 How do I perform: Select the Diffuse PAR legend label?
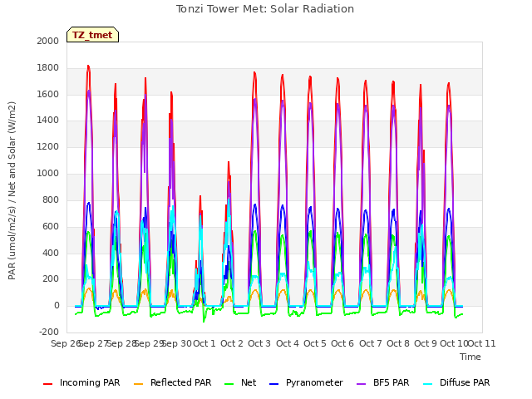coord(465,382)
